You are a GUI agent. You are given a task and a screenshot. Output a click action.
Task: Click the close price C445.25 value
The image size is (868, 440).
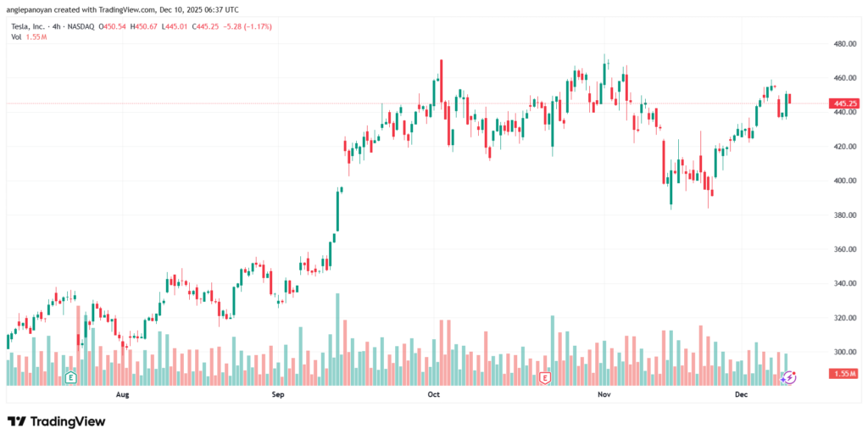click(x=205, y=26)
